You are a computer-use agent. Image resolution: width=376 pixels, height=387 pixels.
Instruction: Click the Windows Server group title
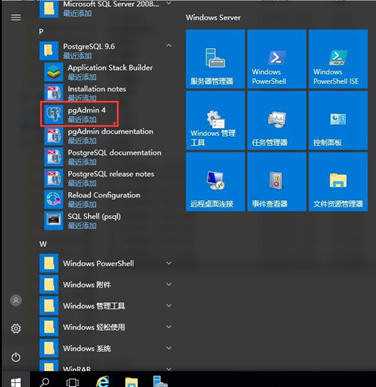pyautogui.click(x=213, y=18)
